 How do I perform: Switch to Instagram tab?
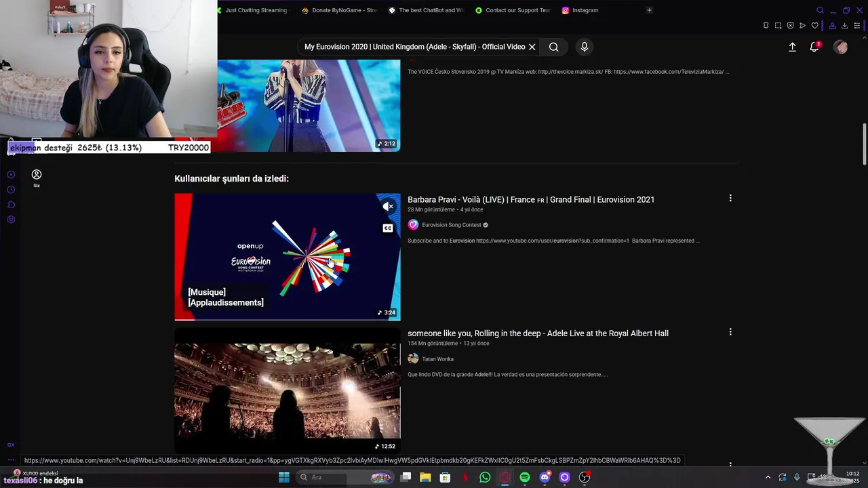click(x=580, y=10)
